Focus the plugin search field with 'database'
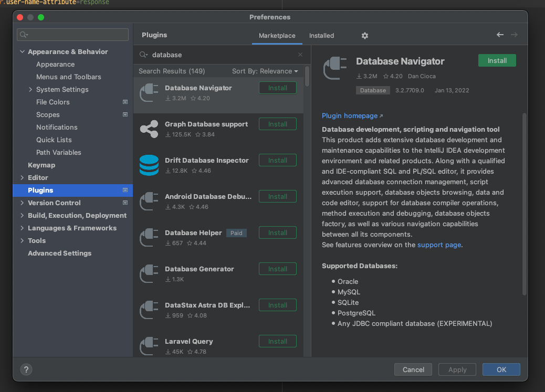545x392 pixels. [x=223, y=55]
